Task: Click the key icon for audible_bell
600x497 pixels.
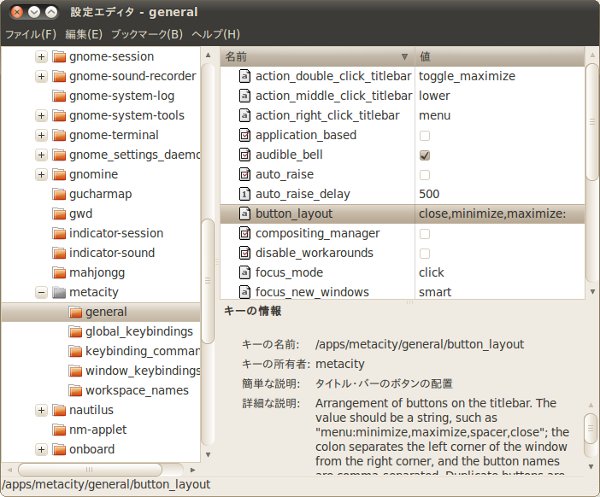Action: [x=244, y=155]
